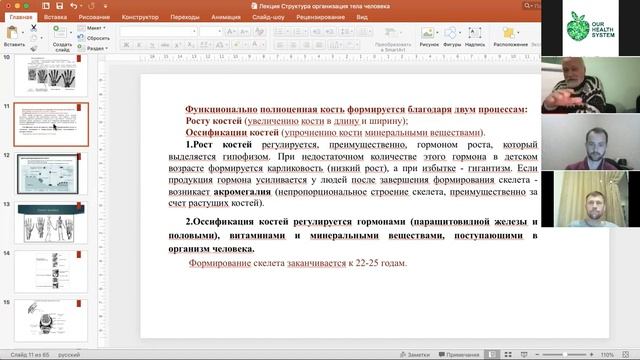640x360 pixels.
Task: Click the text highlight color swatch
Action: (236, 44)
